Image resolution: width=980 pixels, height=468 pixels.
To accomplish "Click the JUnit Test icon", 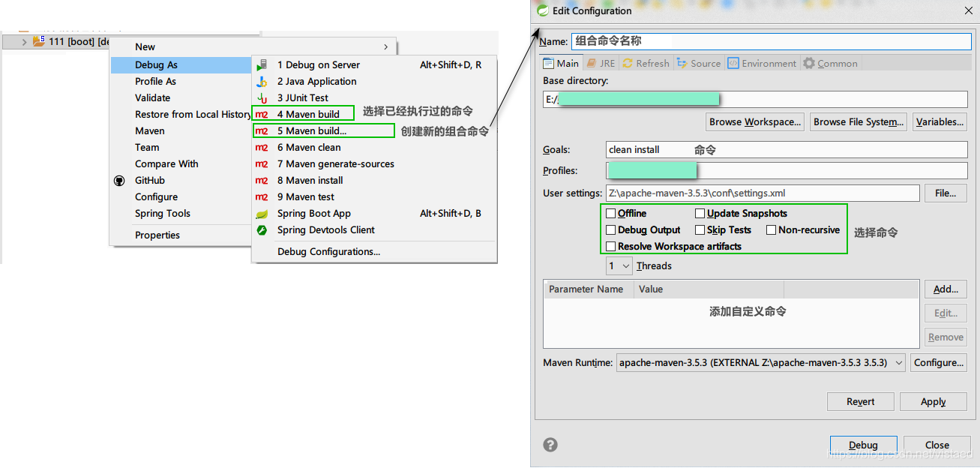I will point(262,98).
